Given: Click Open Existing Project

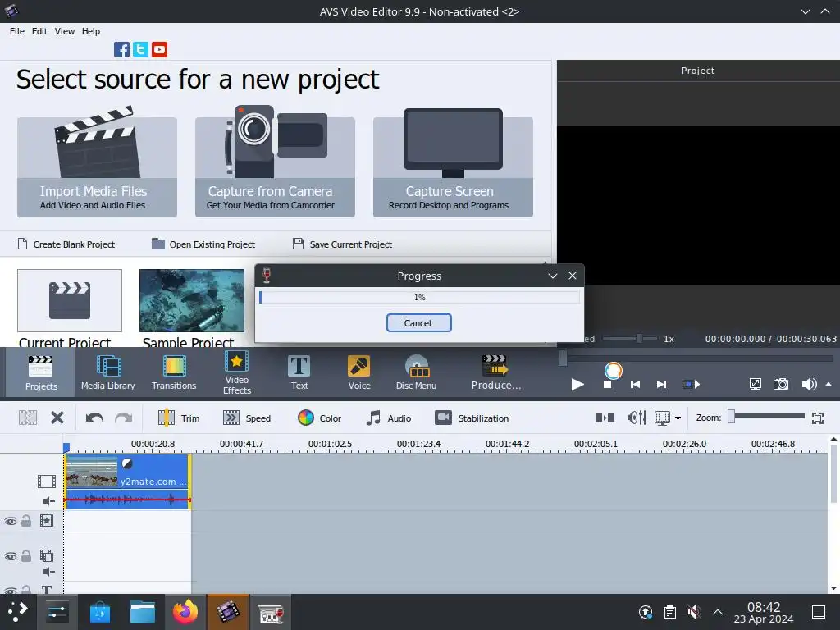Looking at the screenshot, I should pyautogui.click(x=203, y=244).
